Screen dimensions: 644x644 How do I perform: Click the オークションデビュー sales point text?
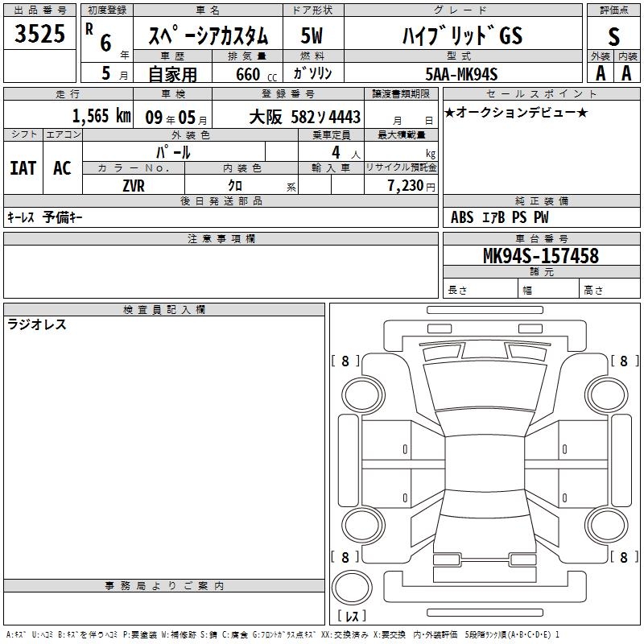pyautogui.click(x=516, y=112)
